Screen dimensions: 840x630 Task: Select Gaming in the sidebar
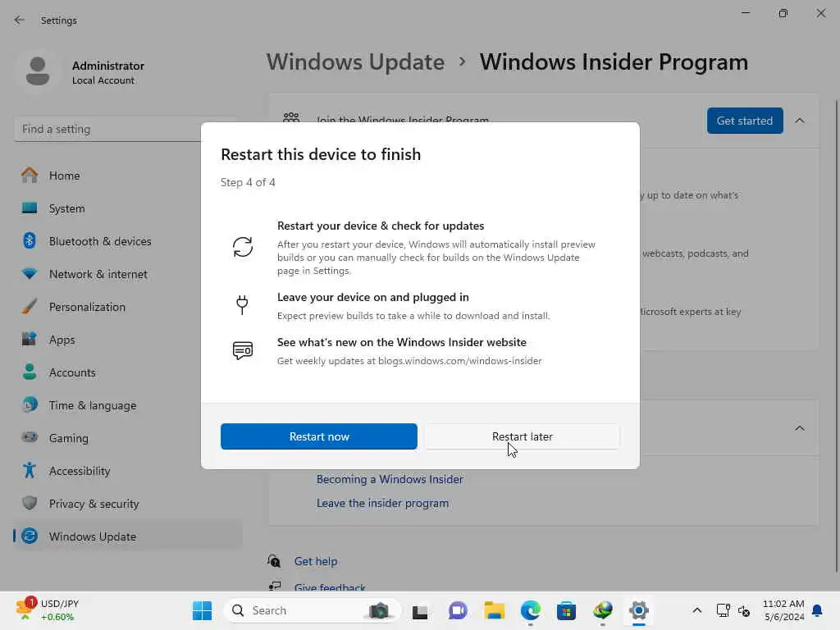[x=127, y=438]
